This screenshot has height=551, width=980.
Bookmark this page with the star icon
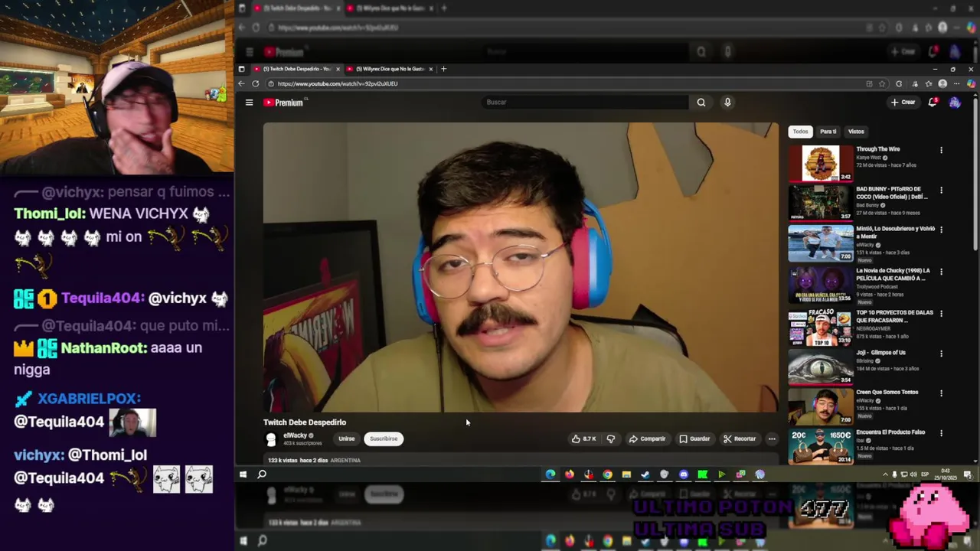tap(883, 83)
